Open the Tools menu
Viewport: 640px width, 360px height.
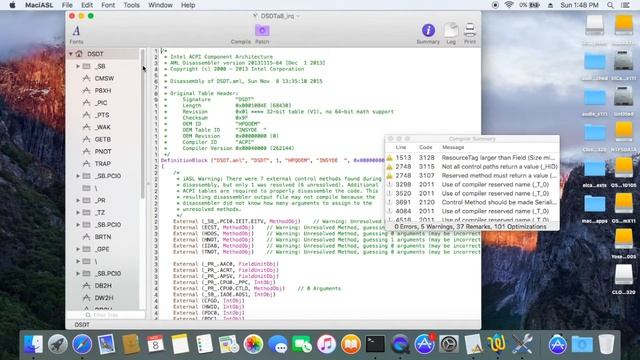(x=131, y=5)
